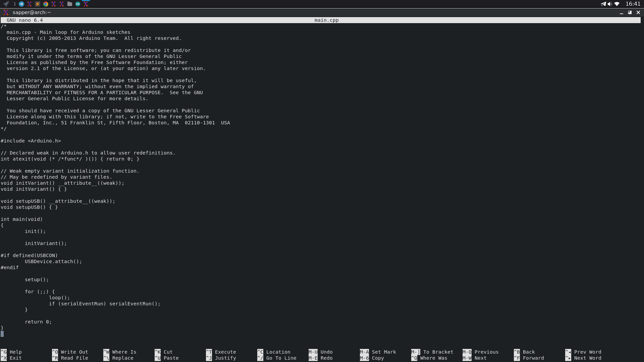Click the ^O Write Out shortcut
This screenshot has height=362, width=644.
70,352
